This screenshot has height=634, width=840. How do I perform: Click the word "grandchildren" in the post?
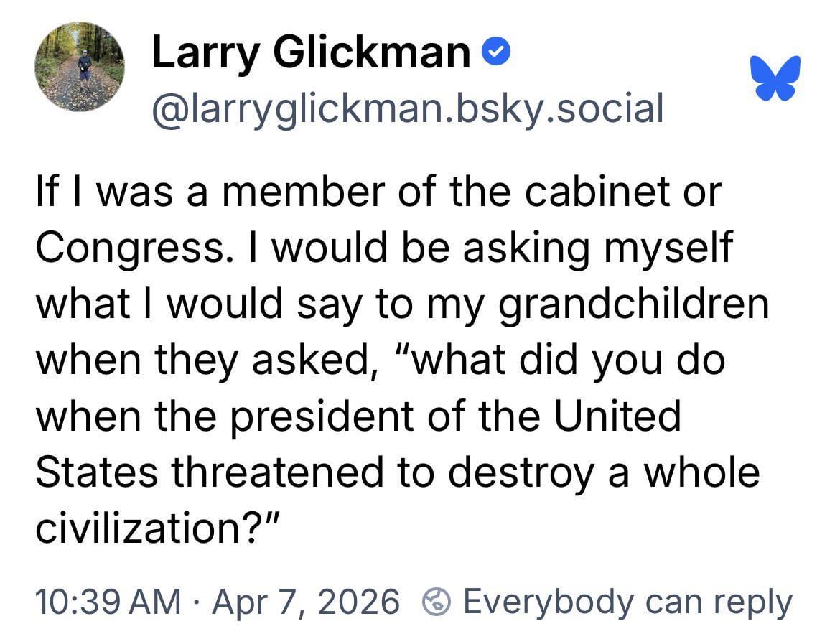(x=633, y=304)
